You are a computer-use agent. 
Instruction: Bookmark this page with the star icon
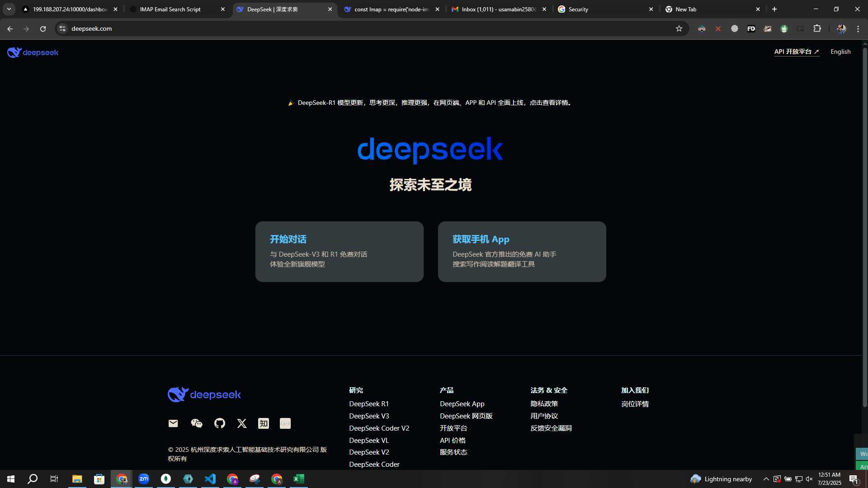(x=679, y=28)
